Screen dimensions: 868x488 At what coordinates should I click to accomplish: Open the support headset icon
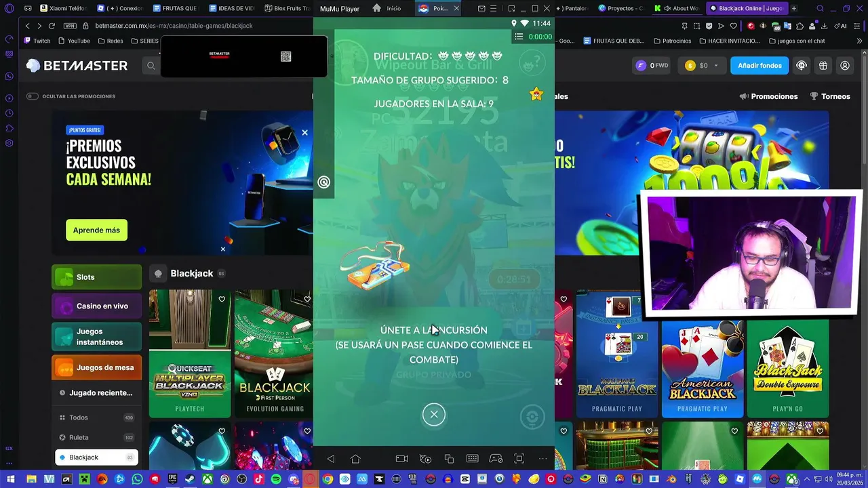(x=802, y=66)
